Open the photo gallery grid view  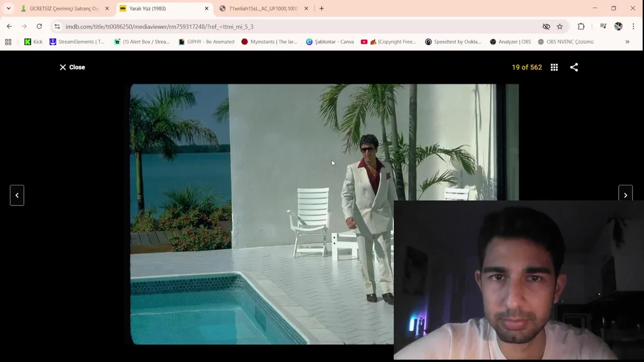pyautogui.click(x=554, y=67)
